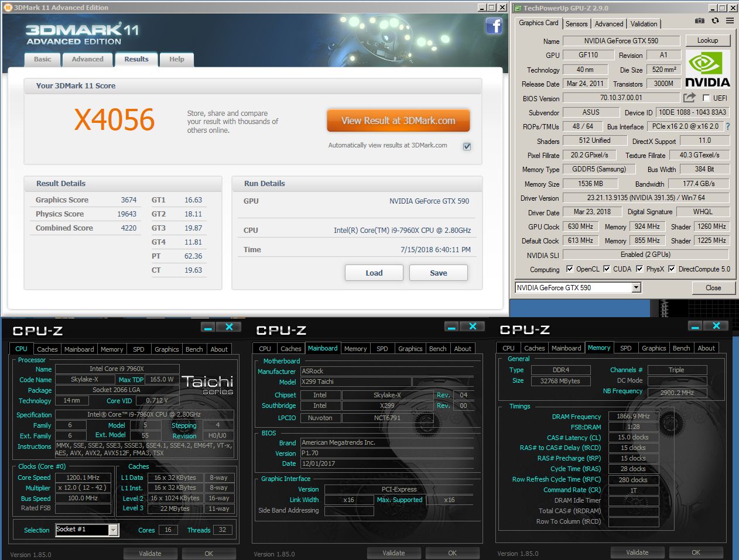Minimize the CPU-Z Memory timings window
The image size is (739, 560).
(694, 327)
